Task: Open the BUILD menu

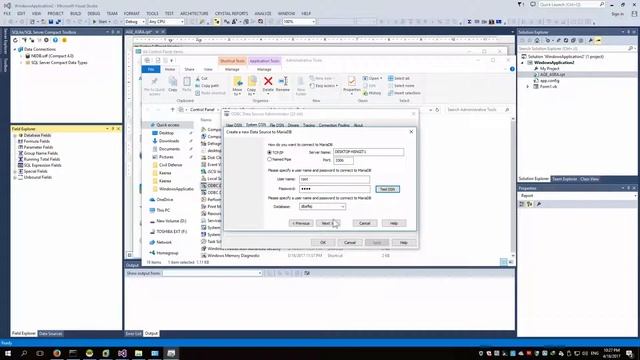Action: tap(75, 13)
